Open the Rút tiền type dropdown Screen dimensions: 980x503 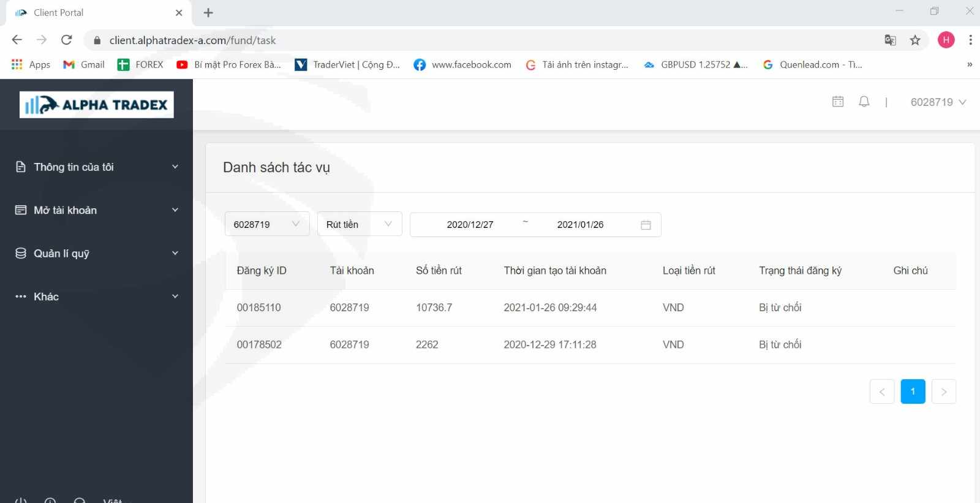coord(359,224)
